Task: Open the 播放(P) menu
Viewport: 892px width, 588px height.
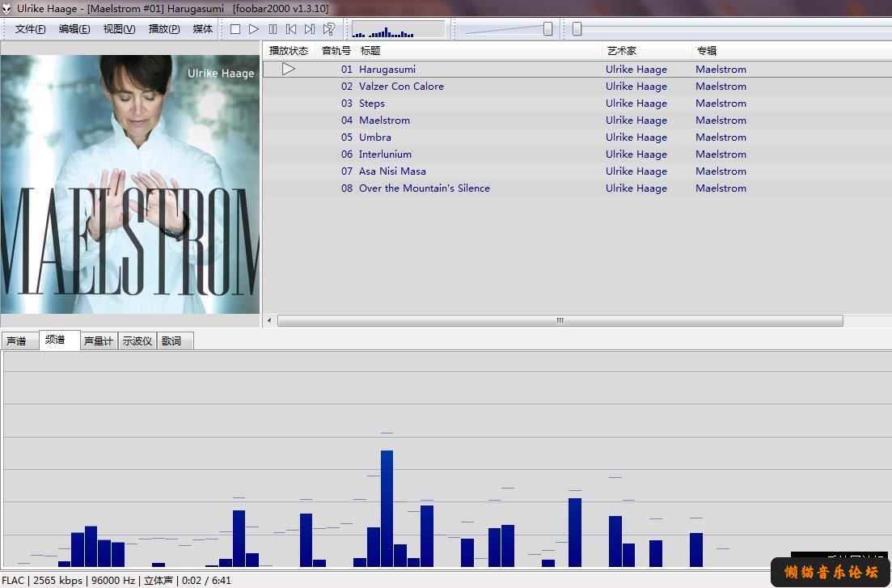Action: (164, 29)
